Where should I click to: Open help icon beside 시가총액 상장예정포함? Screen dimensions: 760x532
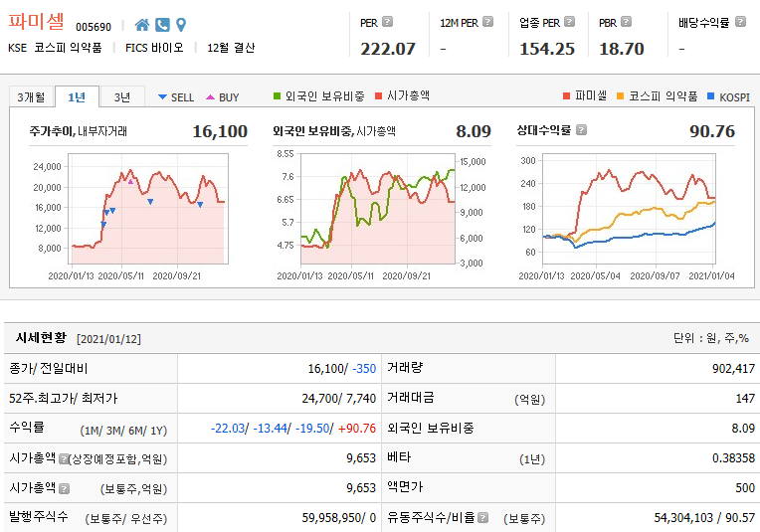64,458
